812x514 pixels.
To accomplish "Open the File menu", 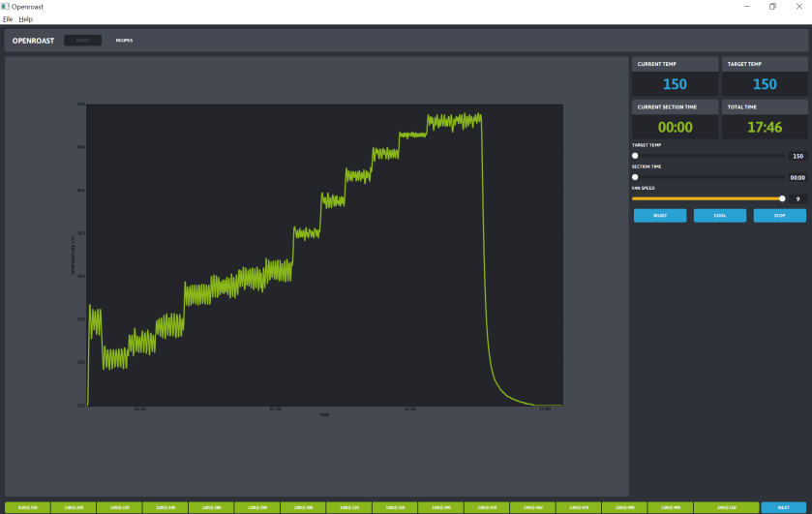I will [8, 18].
